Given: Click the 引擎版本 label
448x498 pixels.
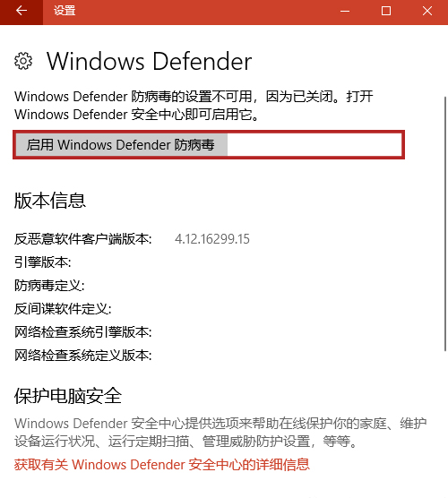Looking at the screenshot, I should point(43,262).
